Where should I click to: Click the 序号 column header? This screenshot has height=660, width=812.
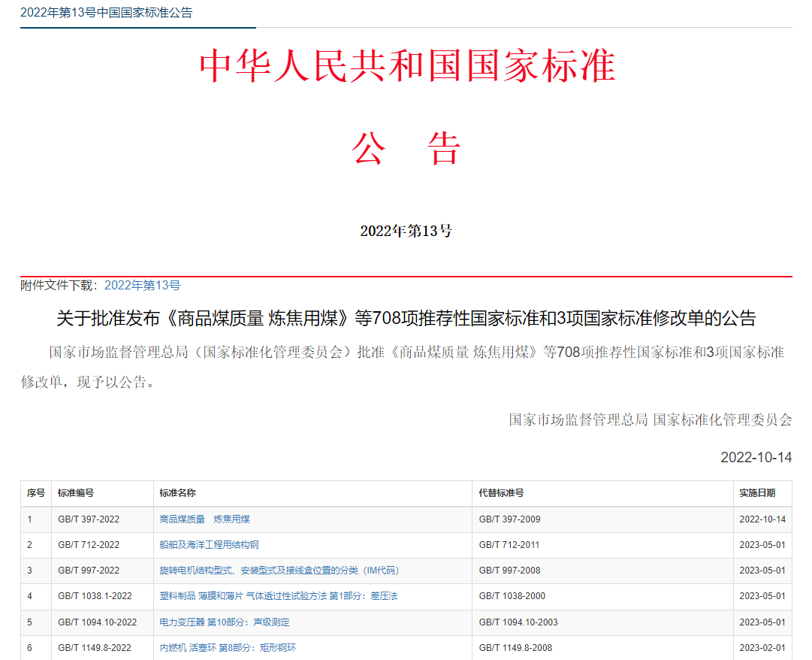[36, 493]
